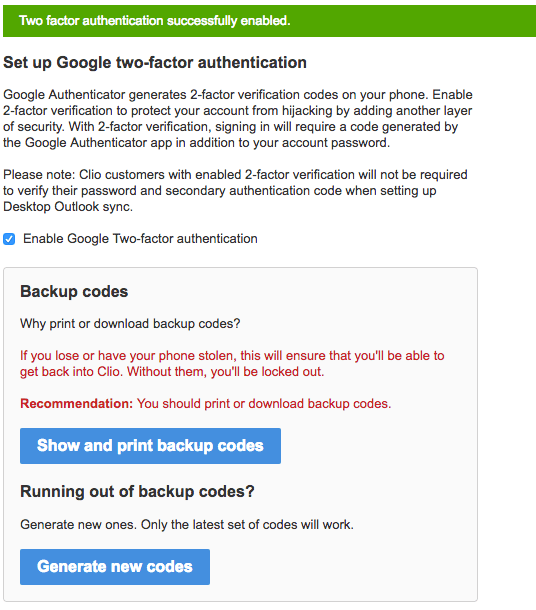Select the 'Running out of backup codes?' heading
The width and height of the screenshot is (536, 610).
click(x=137, y=491)
